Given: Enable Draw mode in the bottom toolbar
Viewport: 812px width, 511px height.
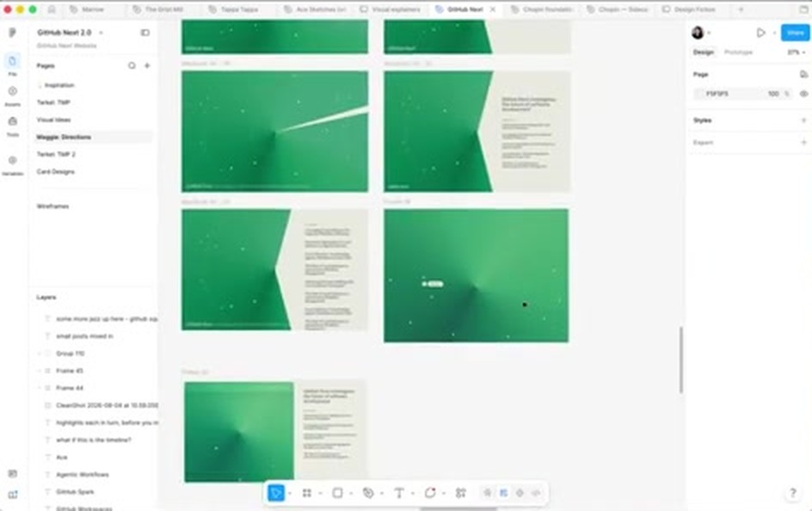Looking at the screenshot, I should [x=488, y=493].
